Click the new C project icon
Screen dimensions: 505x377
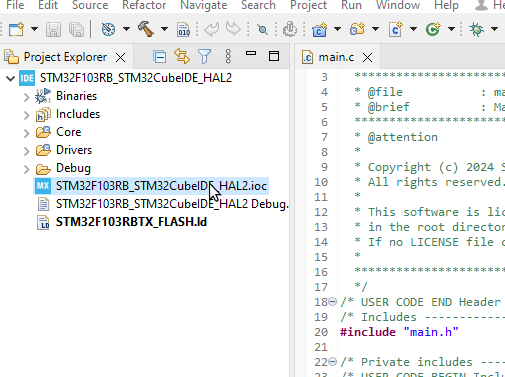(x=319, y=29)
